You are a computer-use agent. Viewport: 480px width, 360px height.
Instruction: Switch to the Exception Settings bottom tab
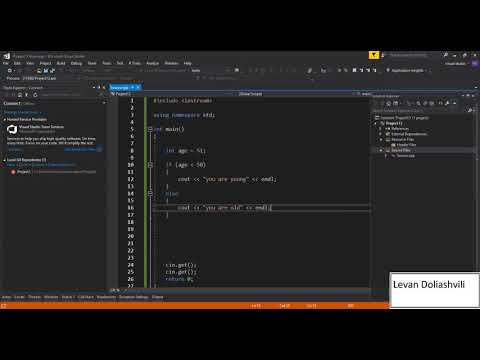tap(134, 297)
